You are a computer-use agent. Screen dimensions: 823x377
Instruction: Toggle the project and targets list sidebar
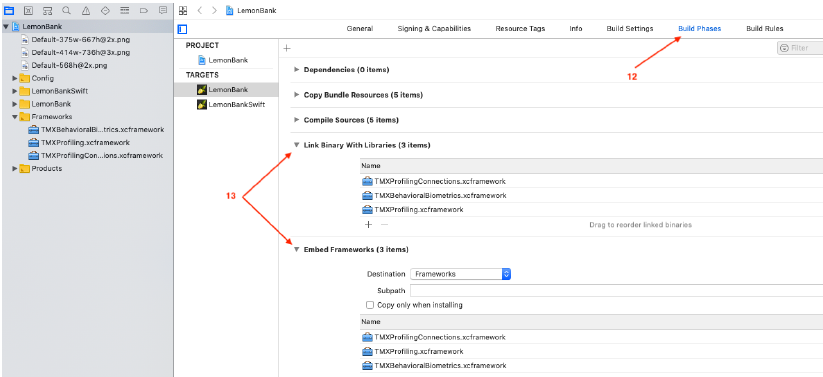click(183, 29)
